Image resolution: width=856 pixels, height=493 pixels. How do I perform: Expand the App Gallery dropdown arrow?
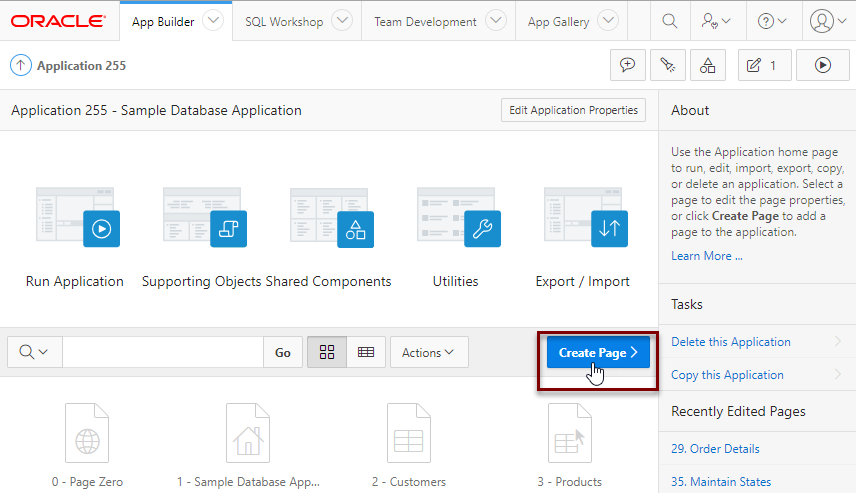point(608,21)
